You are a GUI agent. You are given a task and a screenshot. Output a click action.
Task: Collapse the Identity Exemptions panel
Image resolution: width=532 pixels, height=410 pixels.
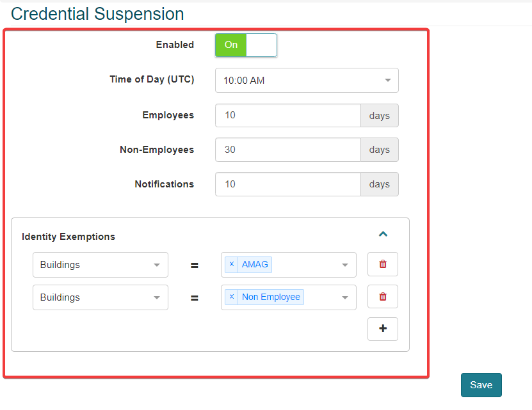tap(383, 234)
